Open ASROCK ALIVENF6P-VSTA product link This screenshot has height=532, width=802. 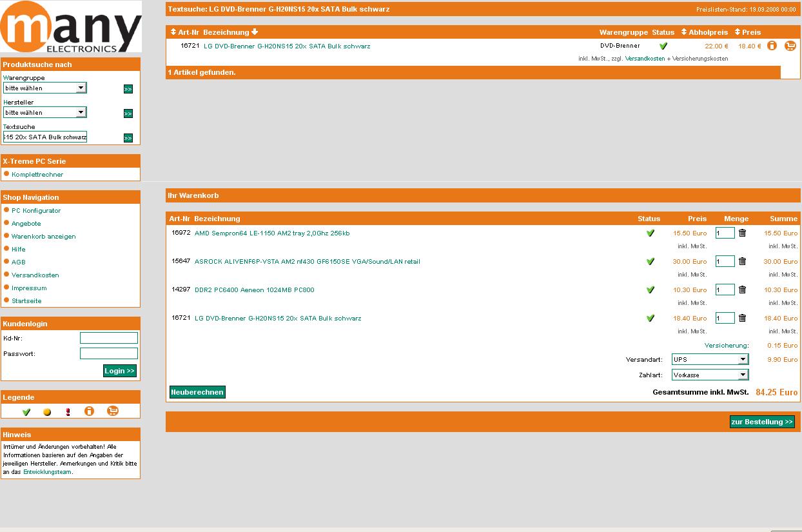[x=308, y=262]
